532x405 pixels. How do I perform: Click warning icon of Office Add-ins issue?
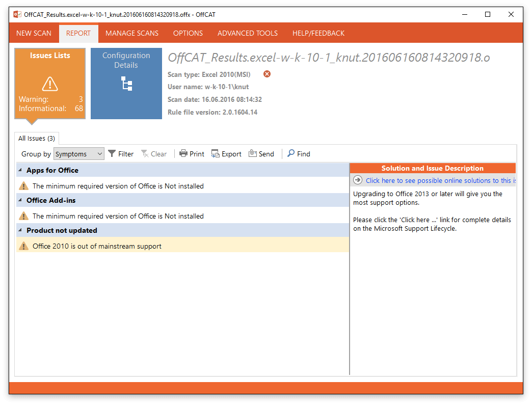click(23, 216)
